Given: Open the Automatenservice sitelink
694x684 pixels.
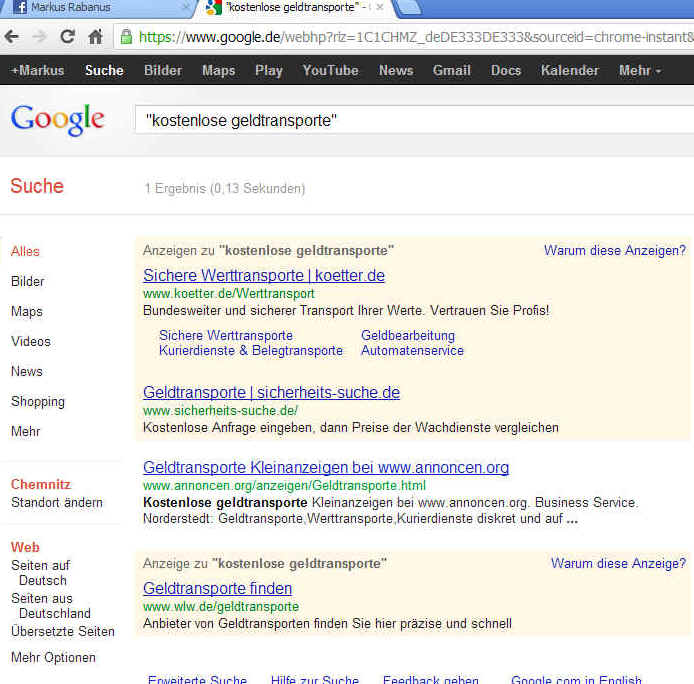Looking at the screenshot, I should [x=412, y=350].
